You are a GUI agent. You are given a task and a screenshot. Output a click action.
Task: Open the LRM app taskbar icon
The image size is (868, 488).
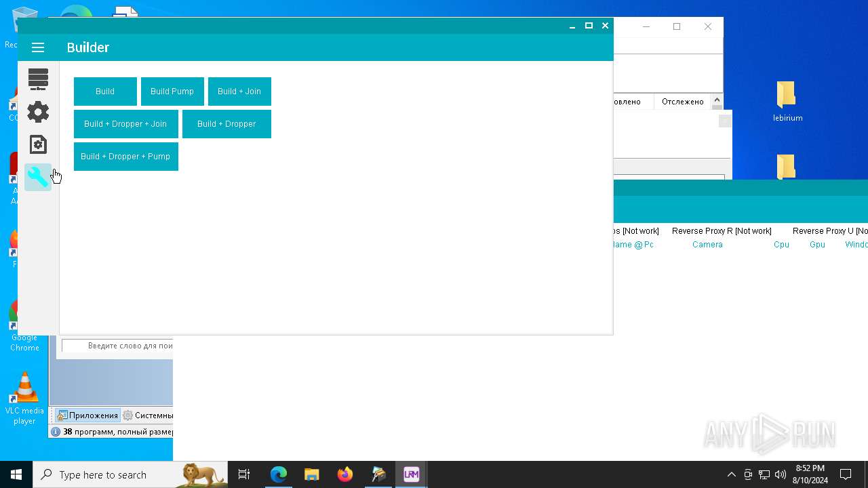[x=412, y=474]
